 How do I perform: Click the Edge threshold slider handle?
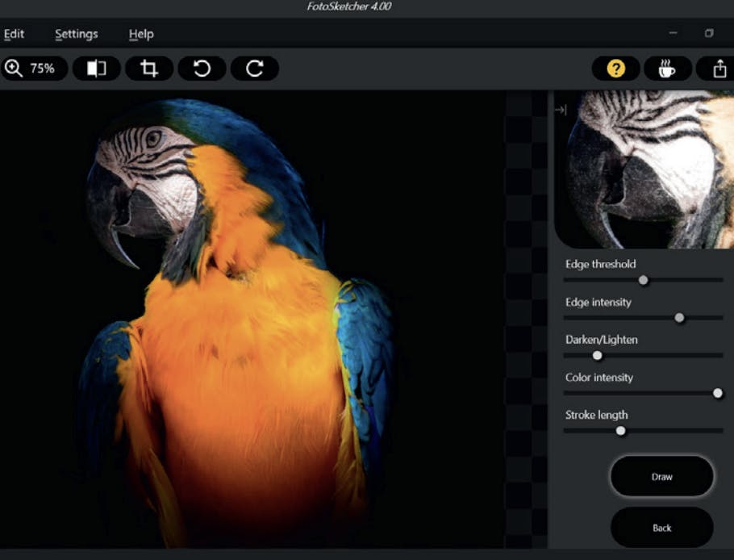click(643, 280)
